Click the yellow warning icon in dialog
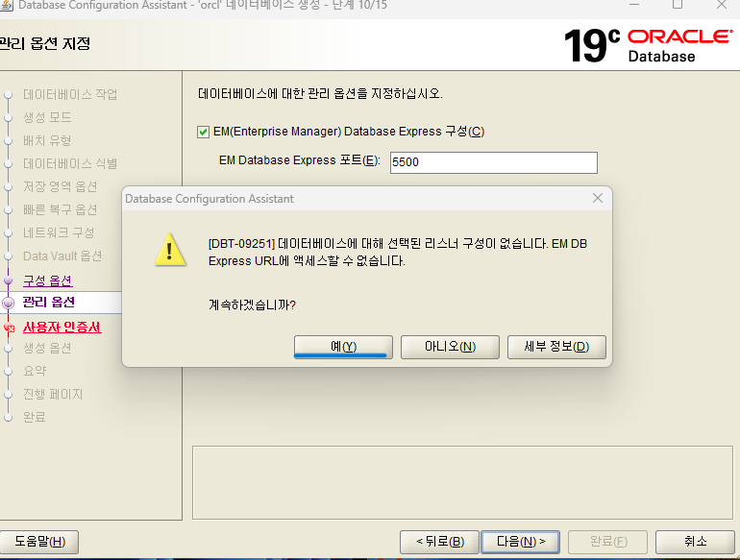 (x=170, y=250)
